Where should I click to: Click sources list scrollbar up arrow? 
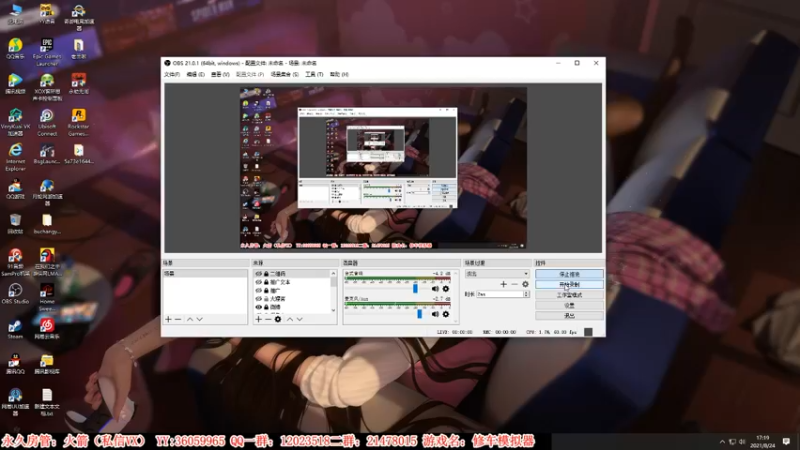pos(334,273)
